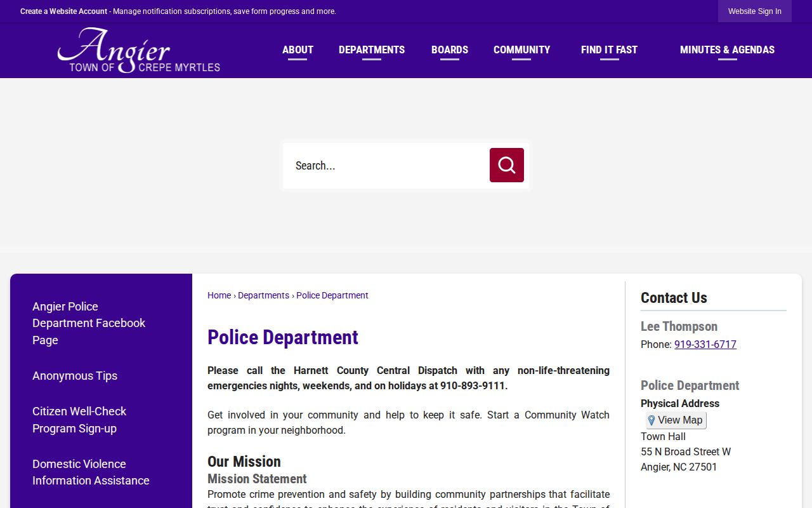Open the Minutes & Agendas menu

[x=727, y=50]
